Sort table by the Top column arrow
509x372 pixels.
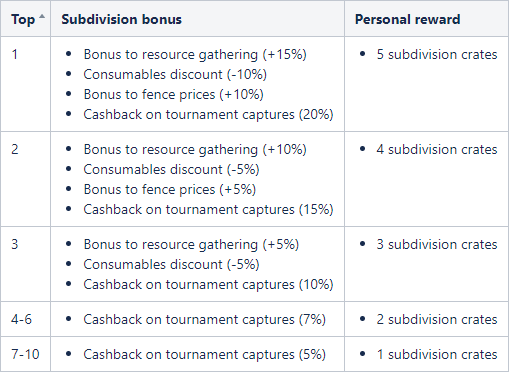pos(42,16)
